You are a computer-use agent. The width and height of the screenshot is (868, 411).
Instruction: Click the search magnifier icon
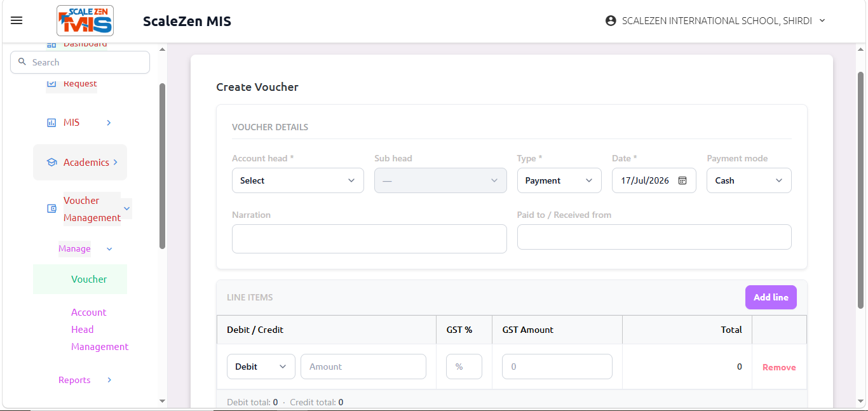click(22, 62)
